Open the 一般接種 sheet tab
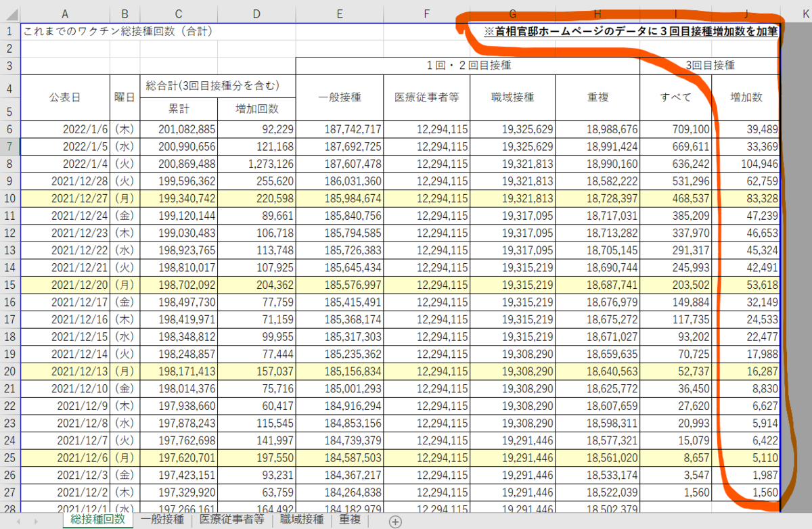This screenshot has height=529, width=812. click(x=162, y=520)
